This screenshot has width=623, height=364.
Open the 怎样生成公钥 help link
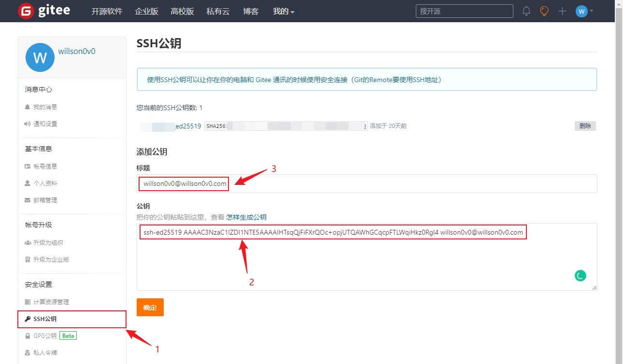[246, 217]
